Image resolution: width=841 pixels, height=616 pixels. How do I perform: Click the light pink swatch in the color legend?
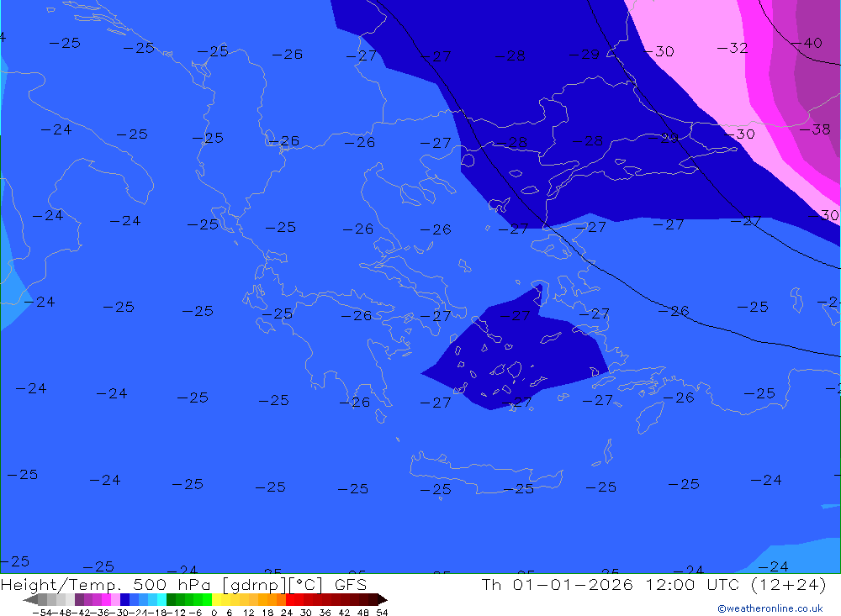coord(115,600)
